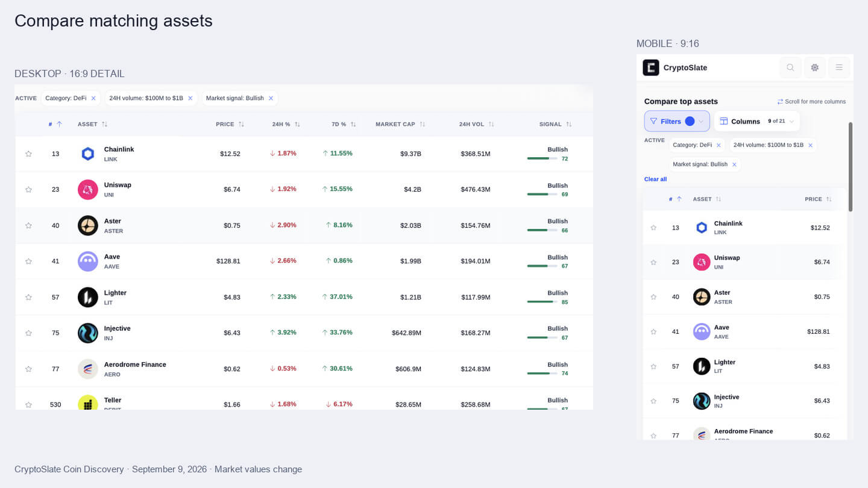The image size is (868, 488).
Task: Sort desktop table by ASSET column
Action: (x=92, y=124)
